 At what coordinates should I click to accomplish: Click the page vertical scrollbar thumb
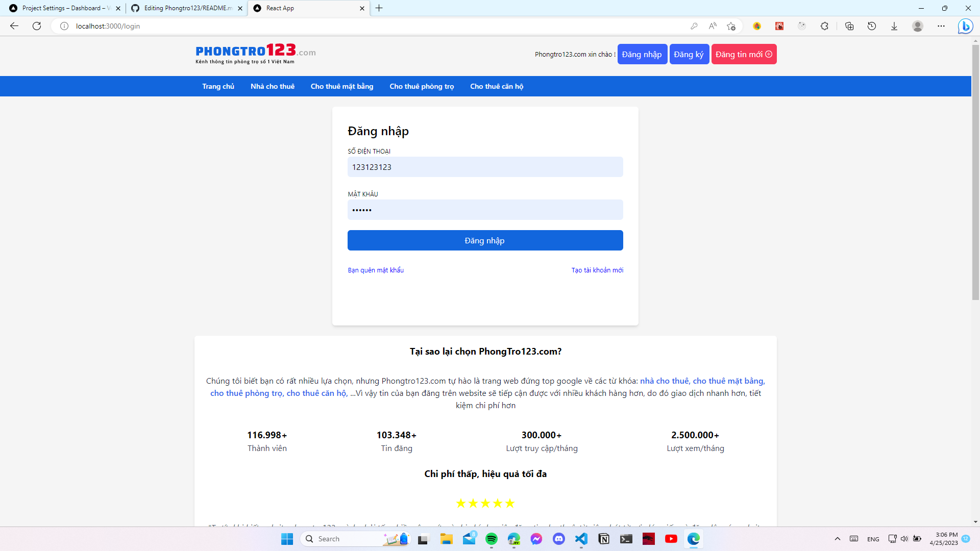[975, 172]
